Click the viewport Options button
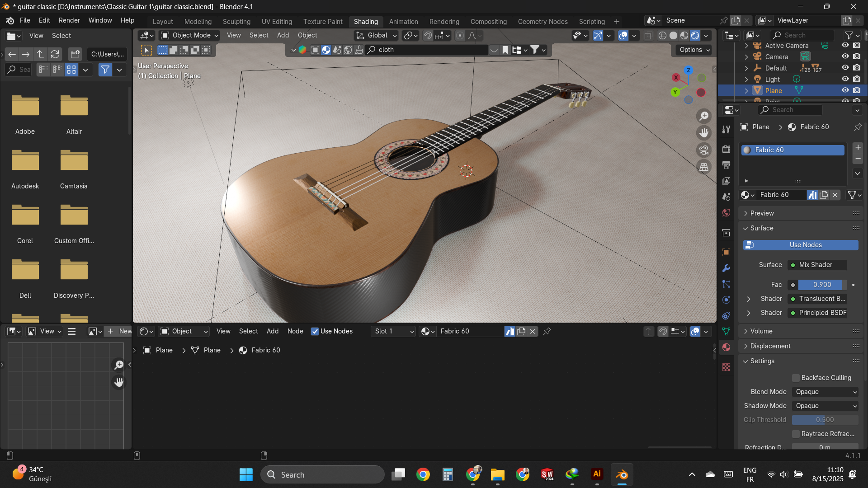The height and width of the screenshot is (488, 868). point(695,50)
